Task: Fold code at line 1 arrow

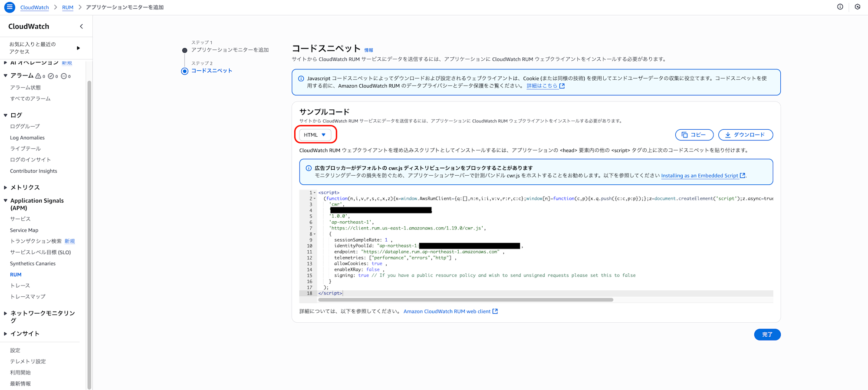Action: (315, 193)
